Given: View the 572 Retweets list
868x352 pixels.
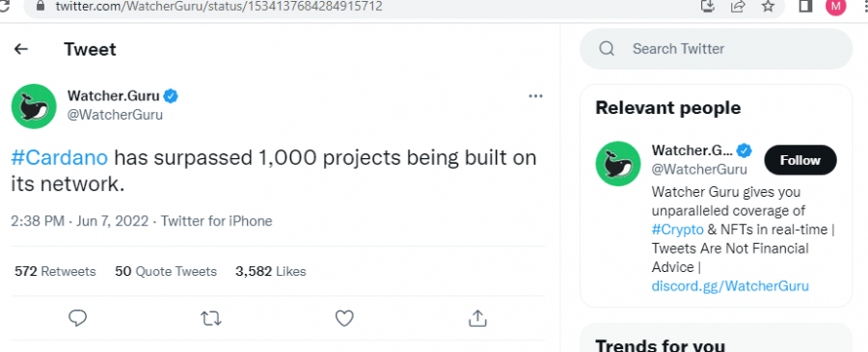Looking at the screenshot, I should [x=55, y=271].
